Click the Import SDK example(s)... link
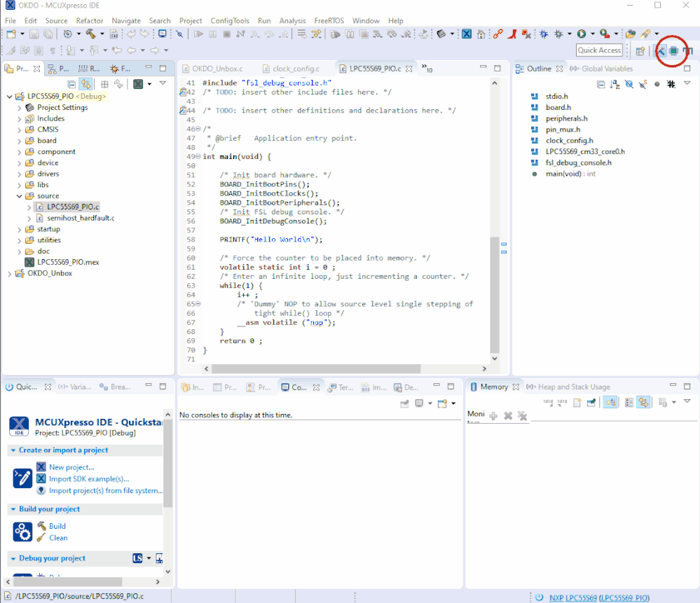This screenshot has width=700, height=603. 89,479
